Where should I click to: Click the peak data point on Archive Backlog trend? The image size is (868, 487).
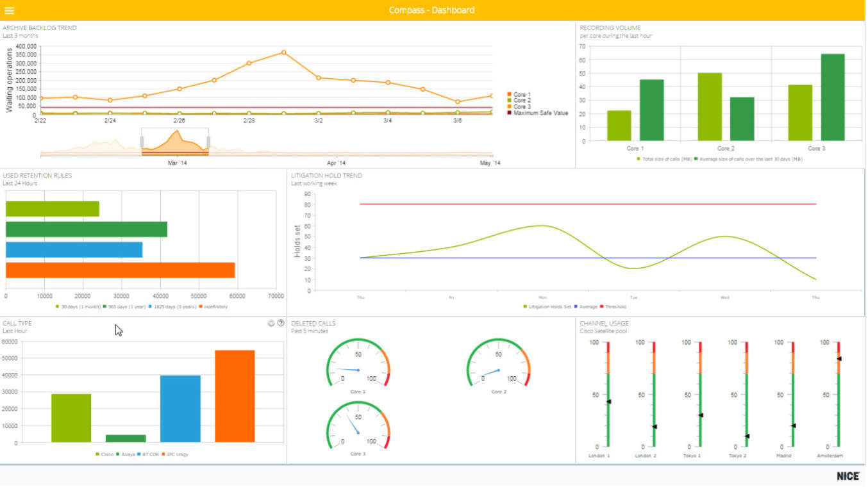(284, 52)
